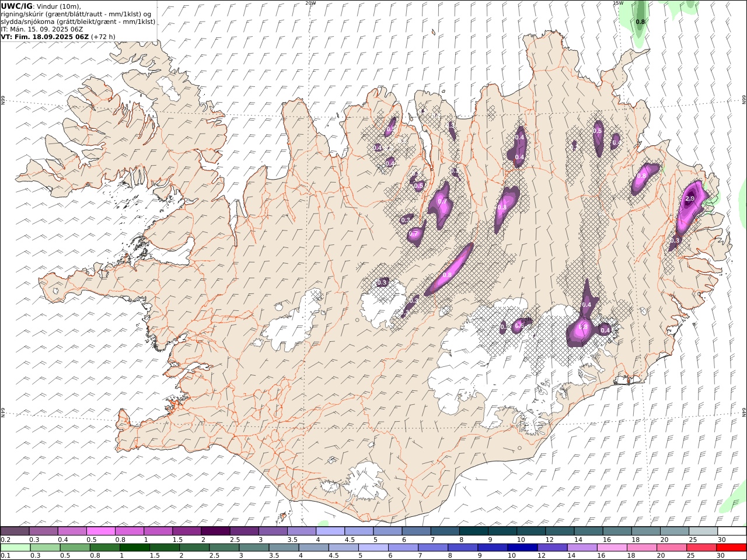Click the number '16' under the upper legend

click(x=607, y=540)
